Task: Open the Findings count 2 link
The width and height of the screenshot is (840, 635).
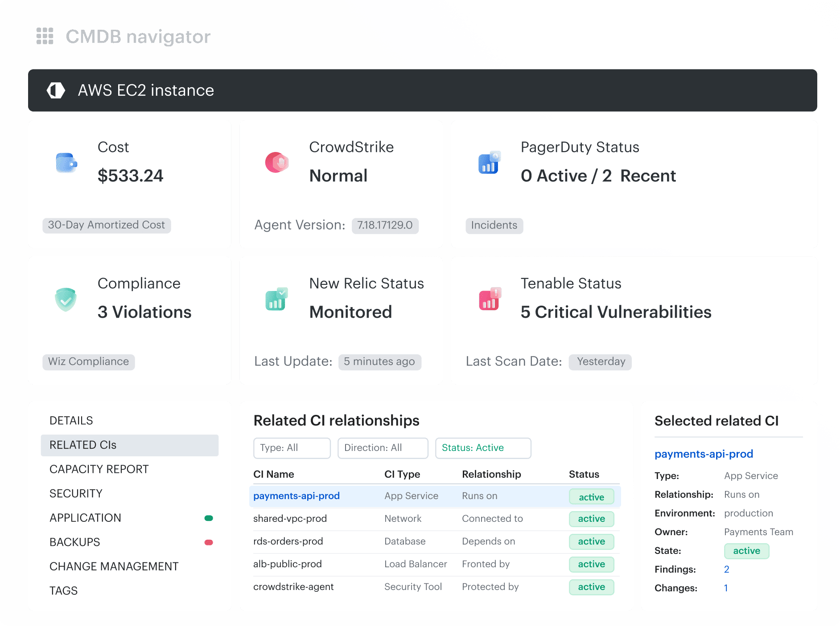Action: pyautogui.click(x=727, y=569)
